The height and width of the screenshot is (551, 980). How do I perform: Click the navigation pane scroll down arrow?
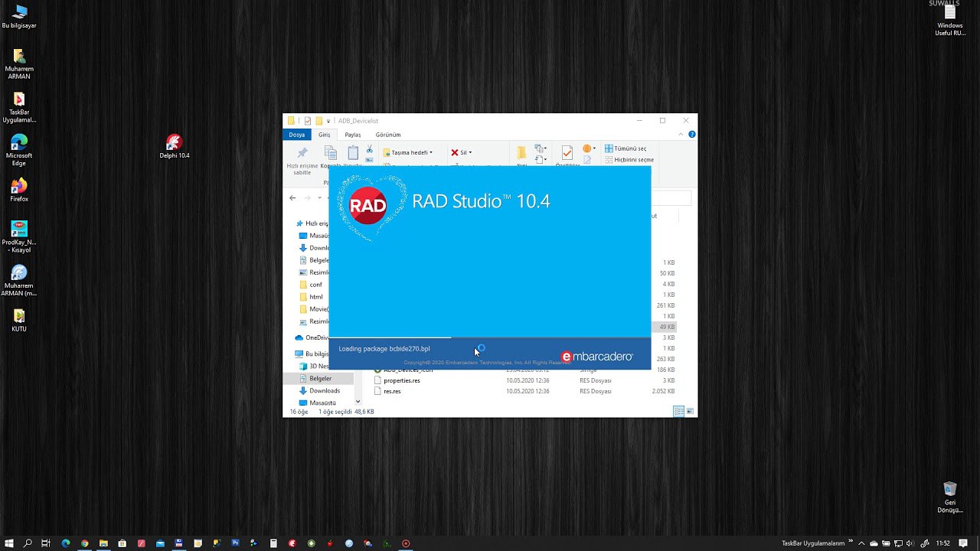358,402
